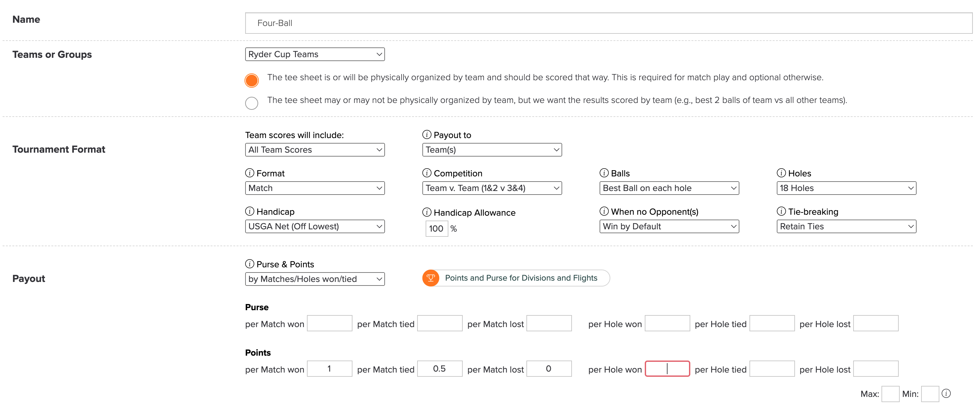
Task: Click Purse per Hole won field
Action: (667, 323)
